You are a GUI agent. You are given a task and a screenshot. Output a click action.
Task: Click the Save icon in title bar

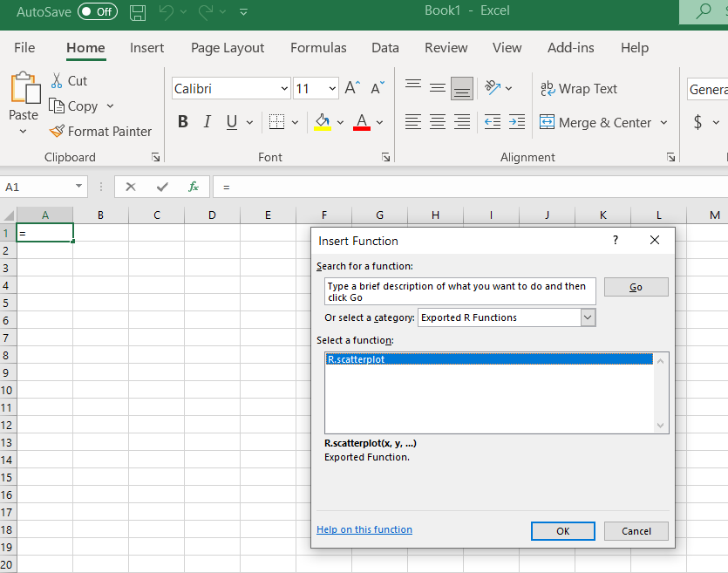point(138,12)
